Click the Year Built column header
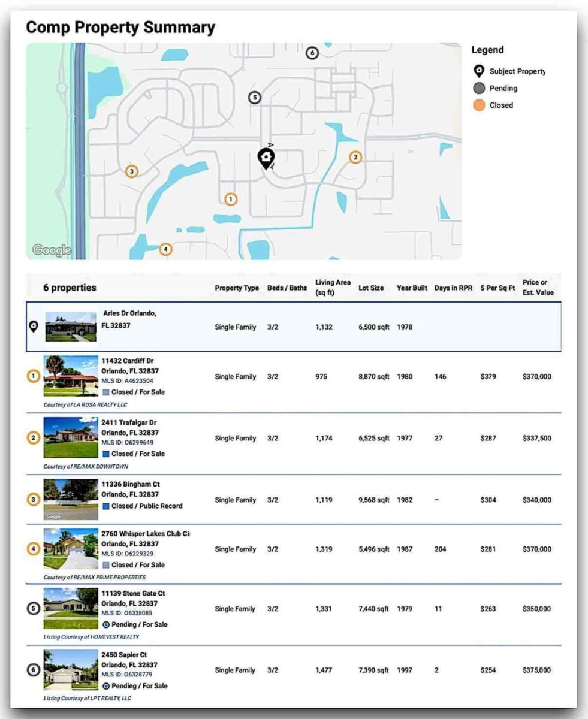Screen dimensions: 588x719 [x=412, y=288]
